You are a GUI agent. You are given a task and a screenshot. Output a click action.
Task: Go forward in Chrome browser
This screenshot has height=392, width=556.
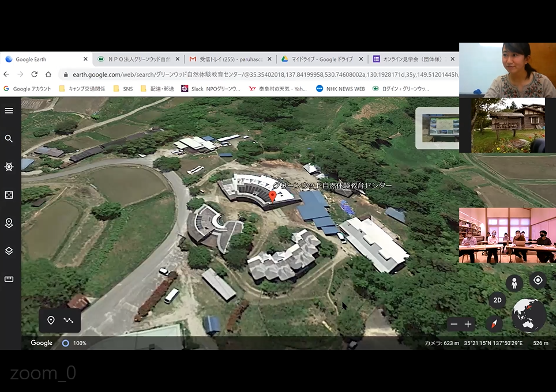20,74
